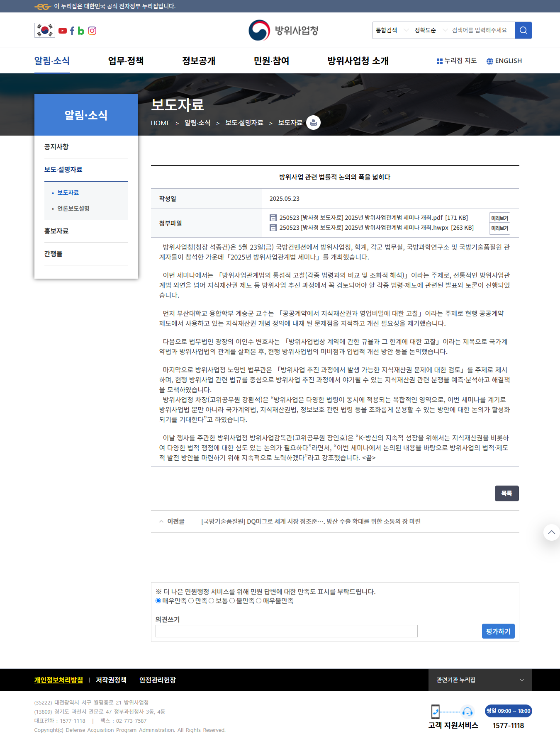Switch to ENGLISH site

pyautogui.click(x=504, y=61)
